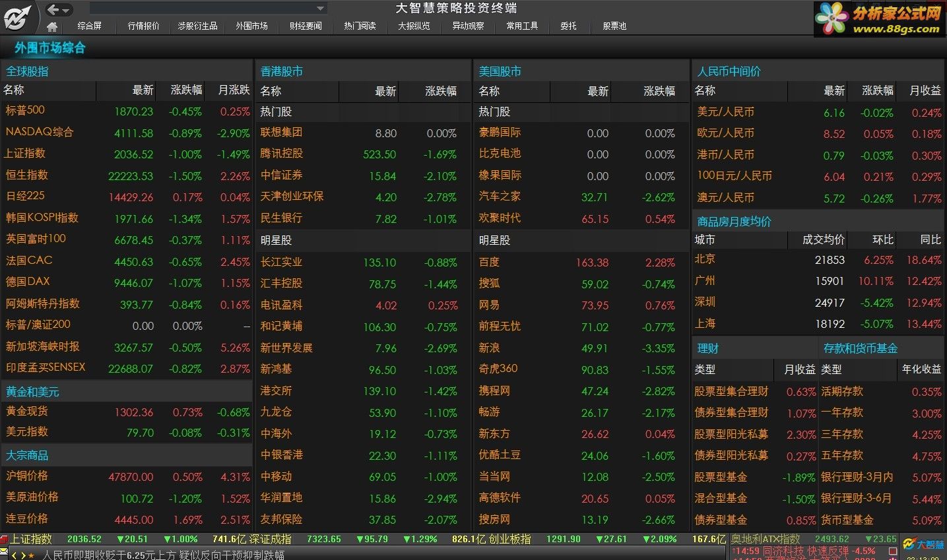Select 韩国KOSPI指数 row
Viewport: 947px width, 560px height.
pyautogui.click(x=127, y=218)
